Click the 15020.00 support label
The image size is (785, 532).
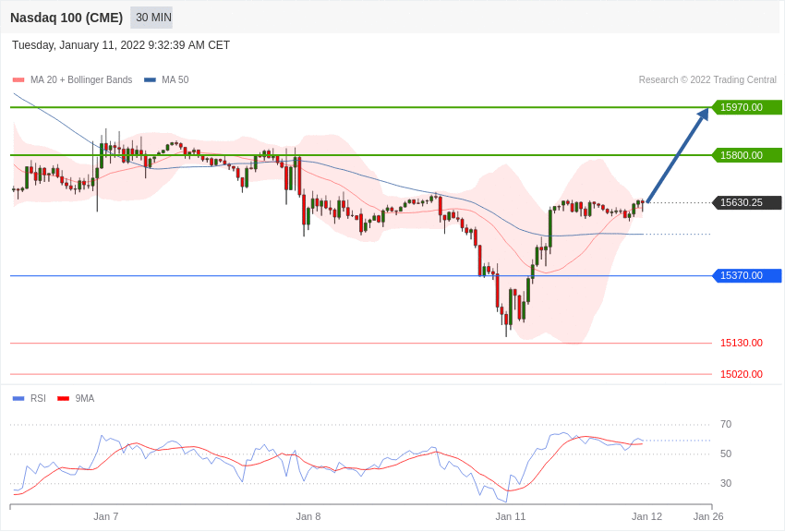(742, 374)
